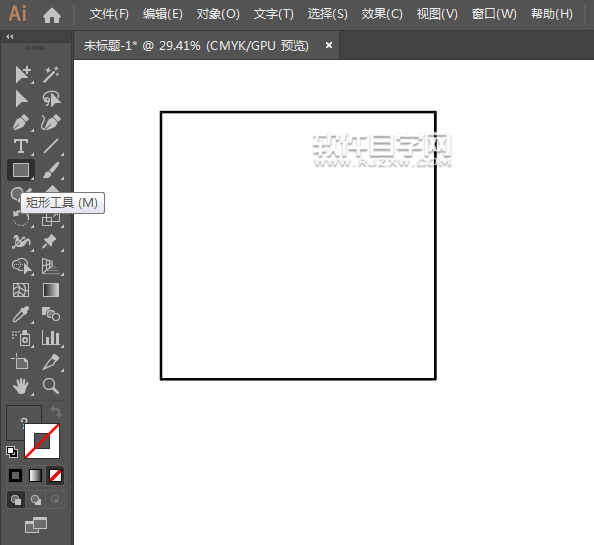Screen dimensions: 594x545
Task: Click the stroke color swatch
Action: click(42, 441)
